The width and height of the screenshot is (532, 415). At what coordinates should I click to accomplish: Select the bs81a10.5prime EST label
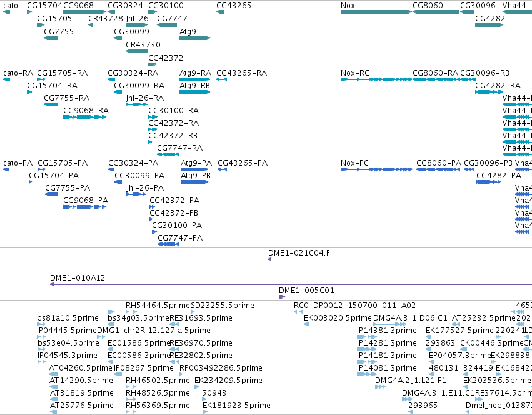tap(68, 318)
